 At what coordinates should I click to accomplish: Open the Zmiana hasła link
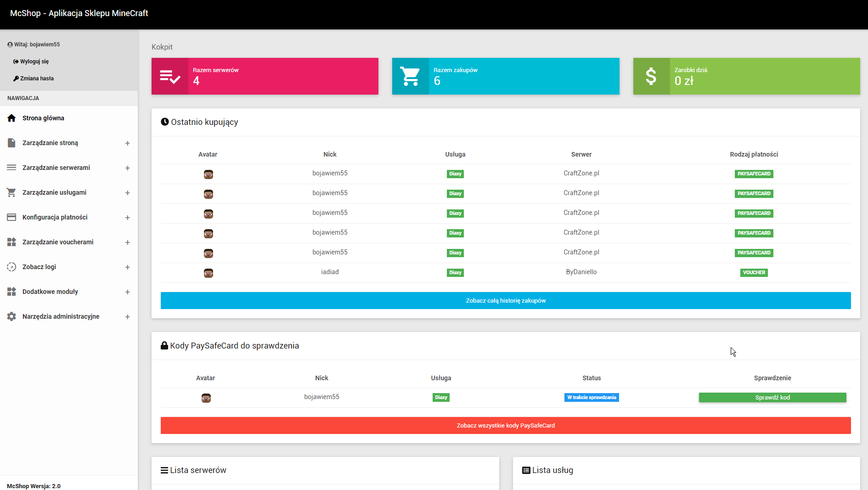[37, 79]
